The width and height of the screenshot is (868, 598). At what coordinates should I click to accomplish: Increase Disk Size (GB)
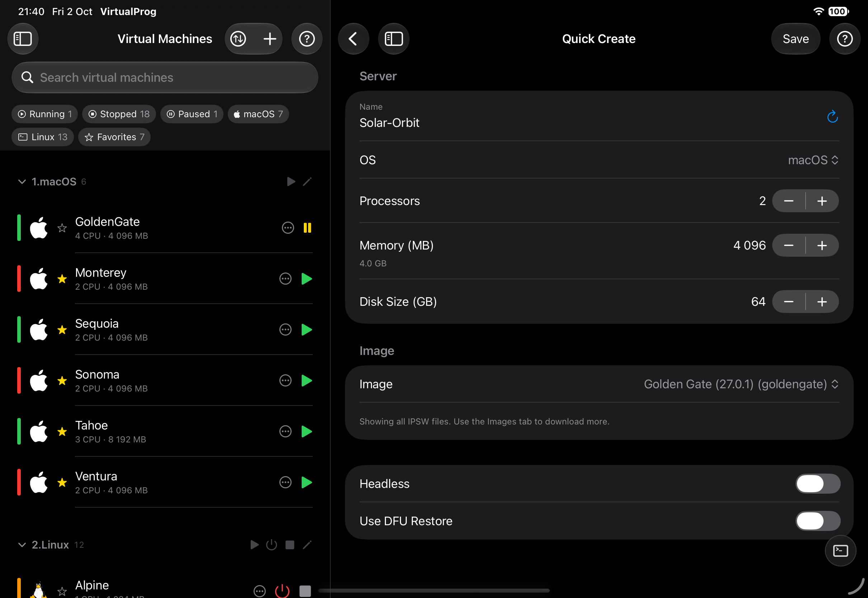[822, 302]
